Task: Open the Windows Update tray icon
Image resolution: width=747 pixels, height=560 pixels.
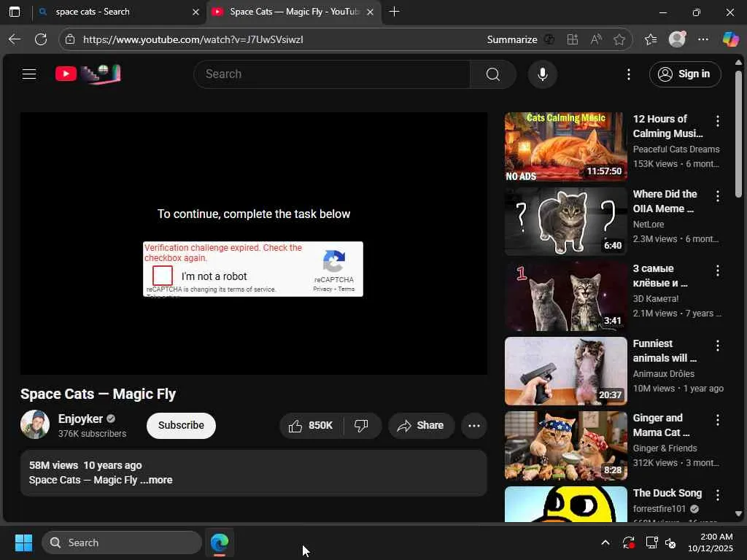Action: [x=628, y=542]
